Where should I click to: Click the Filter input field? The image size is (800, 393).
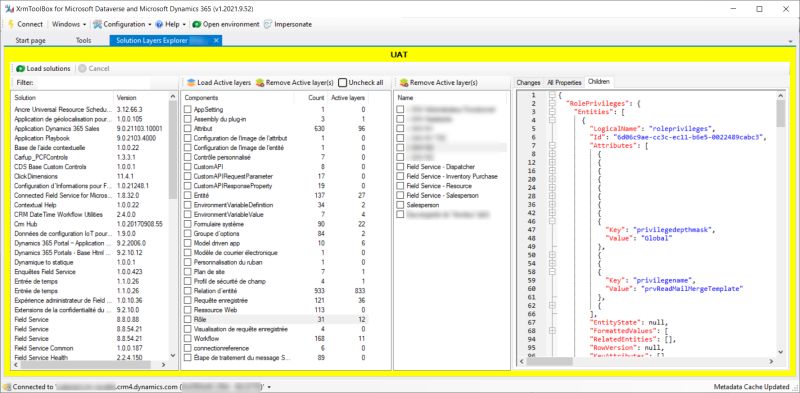93,82
